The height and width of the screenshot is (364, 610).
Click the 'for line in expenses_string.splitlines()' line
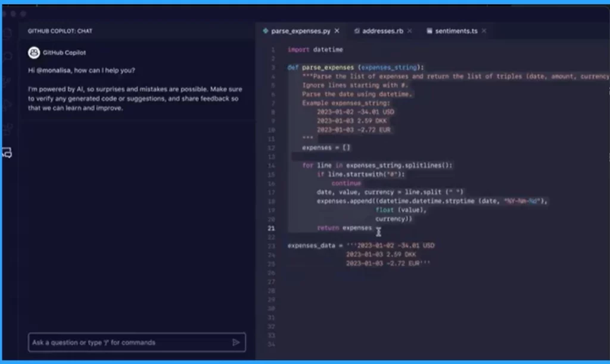pyautogui.click(x=377, y=166)
